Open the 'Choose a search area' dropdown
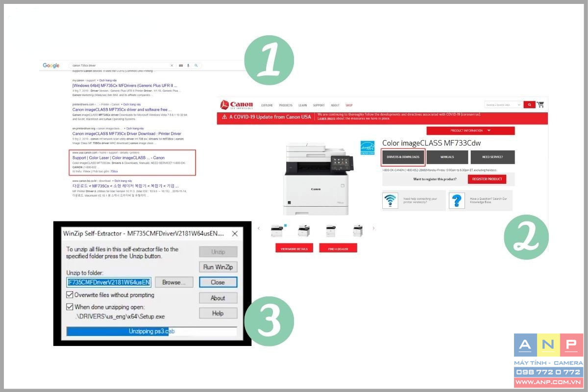 [503, 104]
